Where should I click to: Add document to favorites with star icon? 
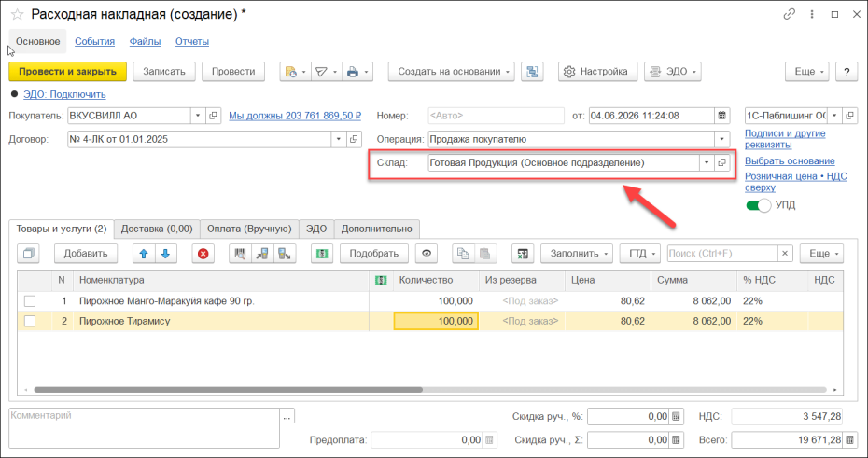click(x=17, y=14)
